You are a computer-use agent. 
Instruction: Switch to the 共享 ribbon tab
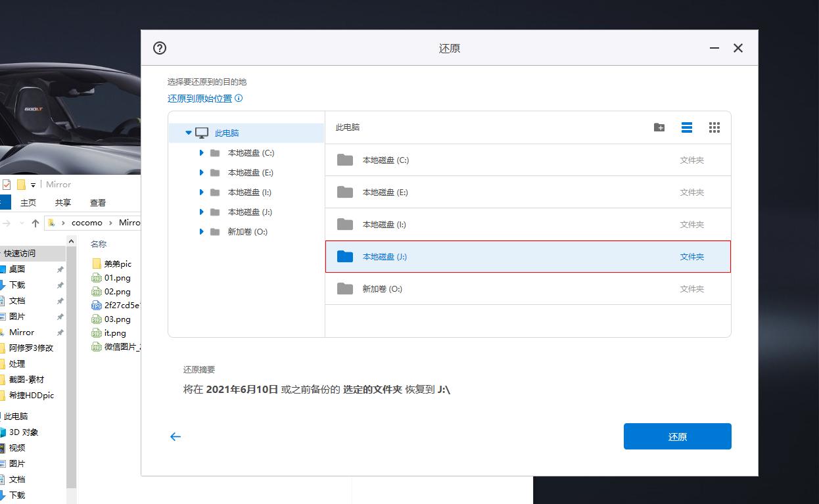62,202
